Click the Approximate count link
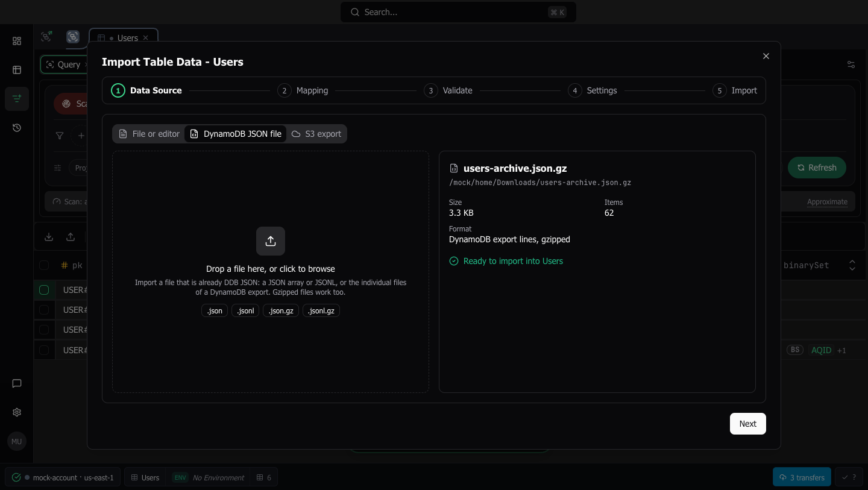Viewport: 868px width, 490px height. (x=827, y=202)
